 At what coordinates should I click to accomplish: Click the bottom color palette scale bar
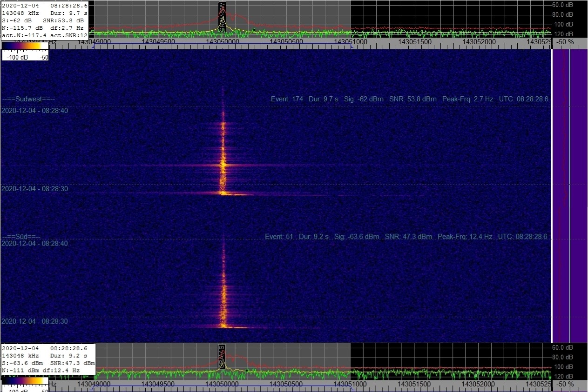pyautogui.click(x=25, y=381)
